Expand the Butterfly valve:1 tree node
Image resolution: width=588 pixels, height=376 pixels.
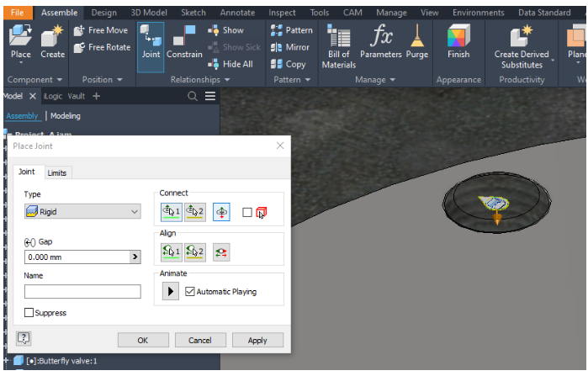[6, 362]
